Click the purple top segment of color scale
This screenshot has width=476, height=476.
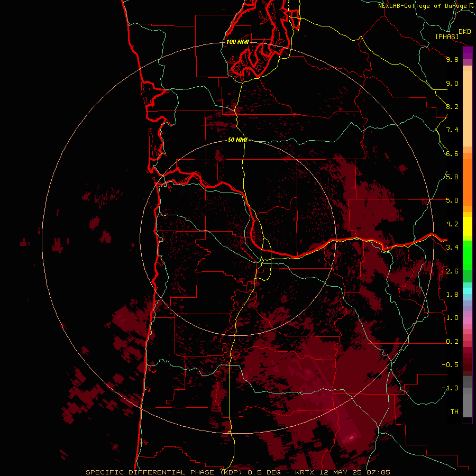[x=467, y=53]
